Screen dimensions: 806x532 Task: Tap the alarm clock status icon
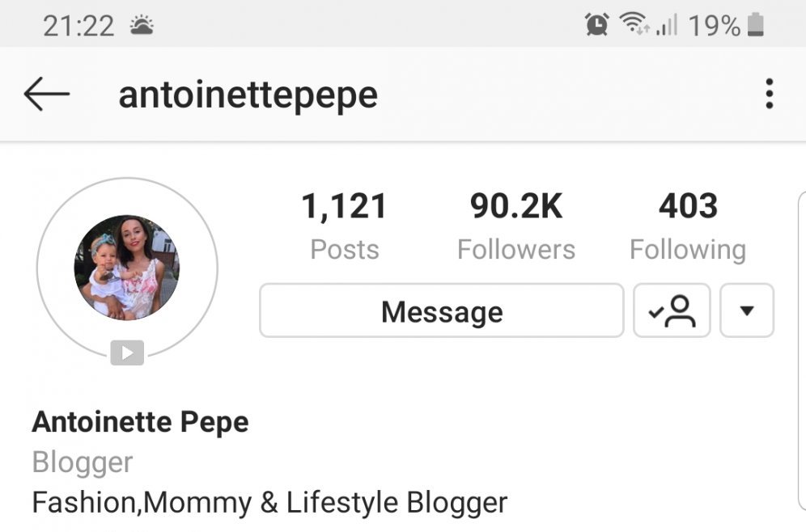coord(596,24)
